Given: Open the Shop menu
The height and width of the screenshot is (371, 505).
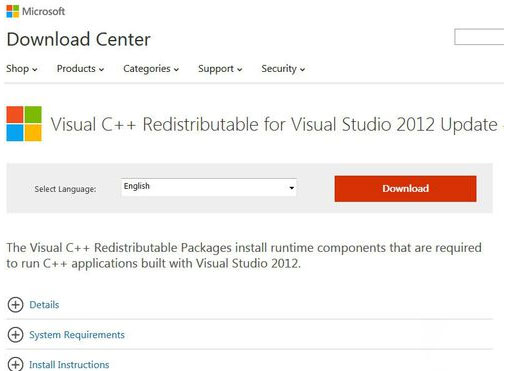Looking at the screenshot, I should click(x=22, y=69).
